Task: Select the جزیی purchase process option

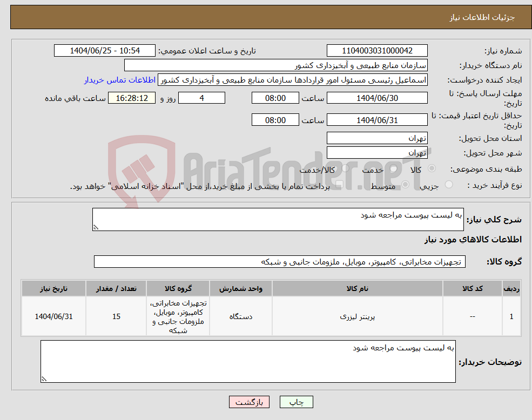Action: click(450, 185)
